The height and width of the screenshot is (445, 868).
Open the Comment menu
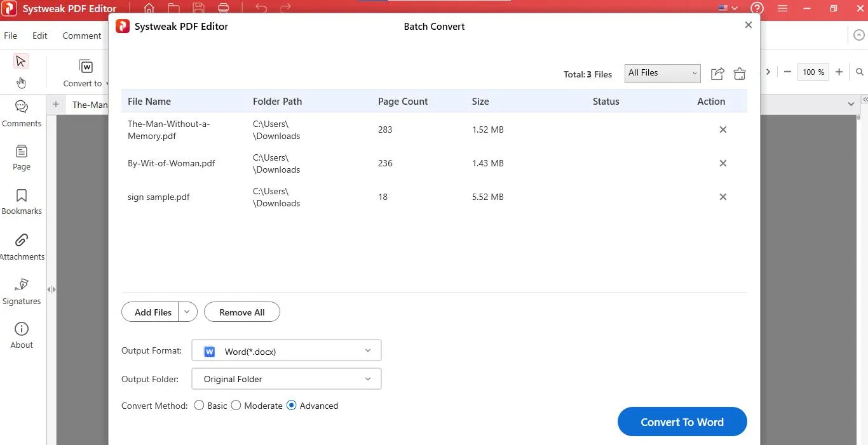point(81,36)
